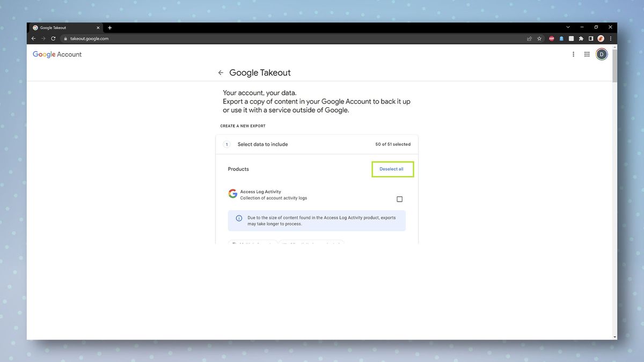The height and width of the screenshot is (362, 644).
Task: Click the AdBlock extension icon
Action: 551,39
